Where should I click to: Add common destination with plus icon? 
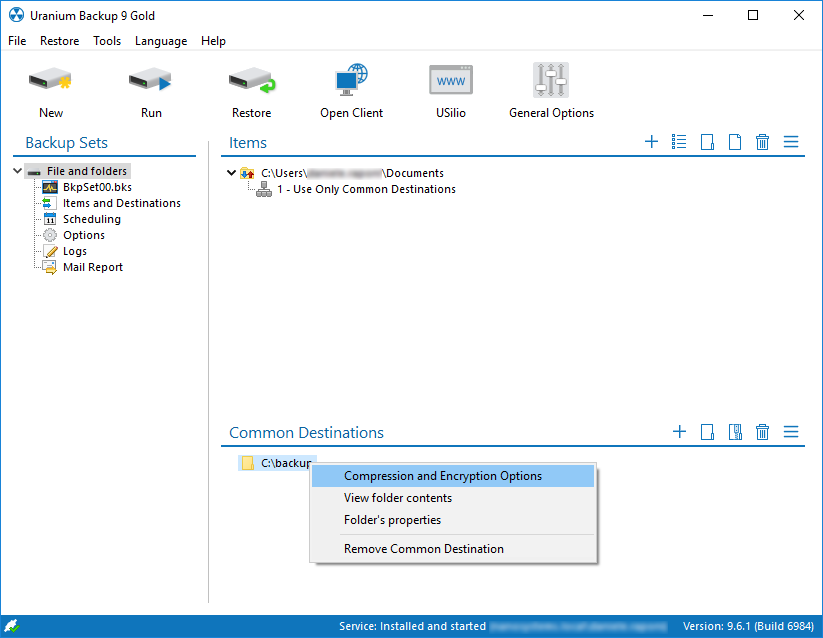click(679, 432)
